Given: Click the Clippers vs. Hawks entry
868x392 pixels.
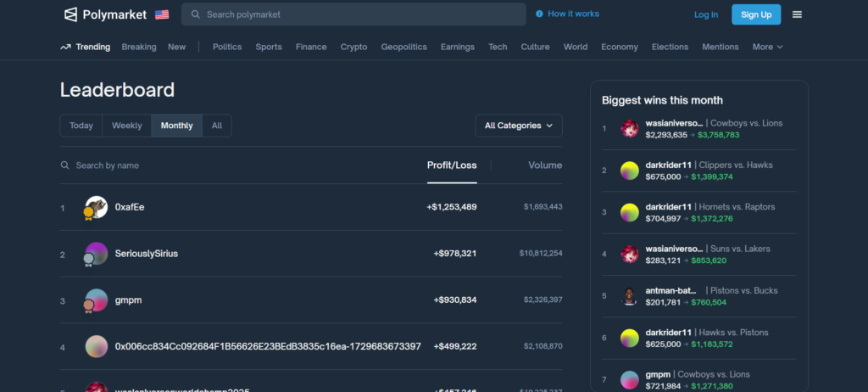Looking at the screenshot, I should [x=699, y=171].
